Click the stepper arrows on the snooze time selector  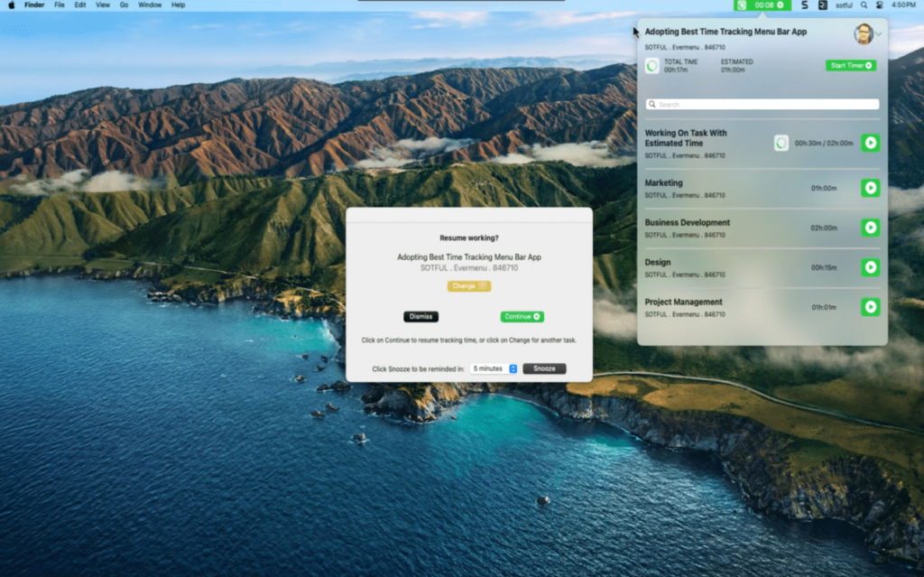click(x=512, y=368)
